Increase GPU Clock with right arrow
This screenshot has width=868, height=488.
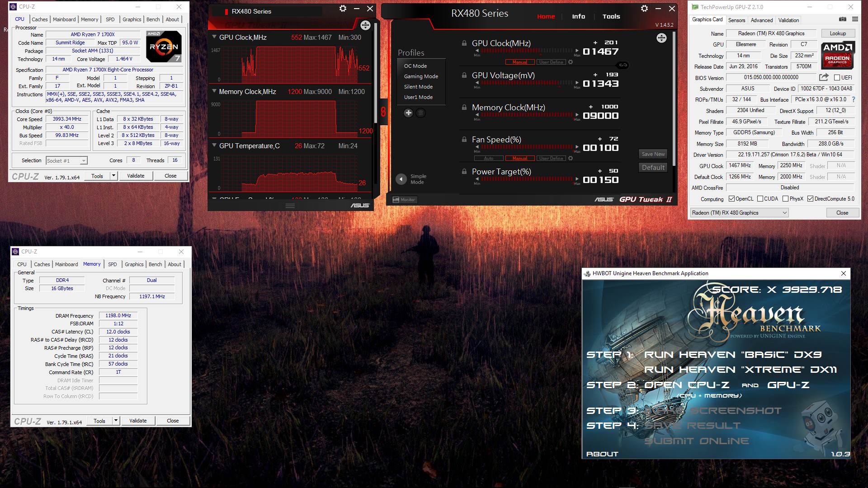click(x=577, y=51)
